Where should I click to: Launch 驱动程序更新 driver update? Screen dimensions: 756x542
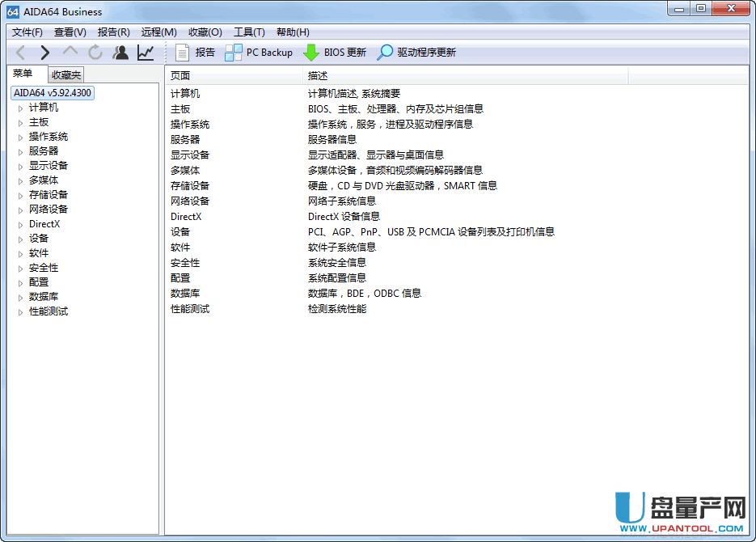pyautogui.click(x=416, y=53)
